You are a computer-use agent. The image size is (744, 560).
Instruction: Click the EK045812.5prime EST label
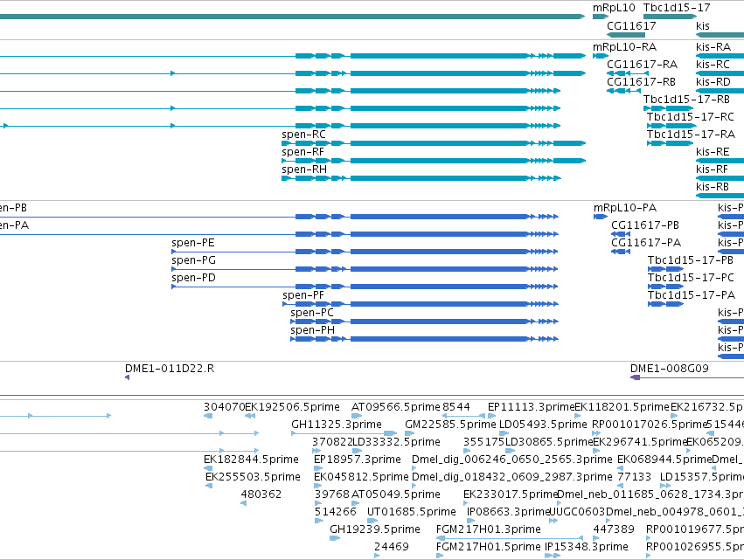(x=361, y=476)
